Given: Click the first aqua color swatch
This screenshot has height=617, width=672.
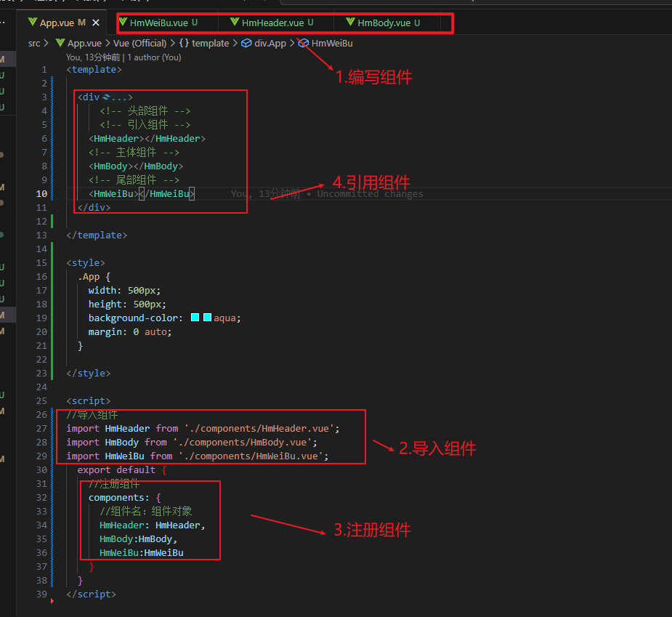Looking at the screenshot, I should pos(195,318).
